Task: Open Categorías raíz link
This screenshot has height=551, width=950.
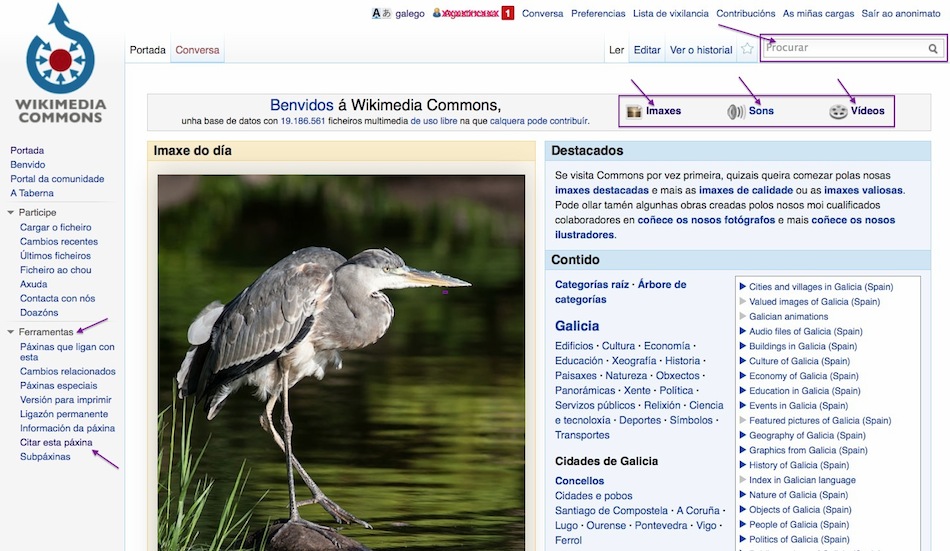Action: coord(592,284)
